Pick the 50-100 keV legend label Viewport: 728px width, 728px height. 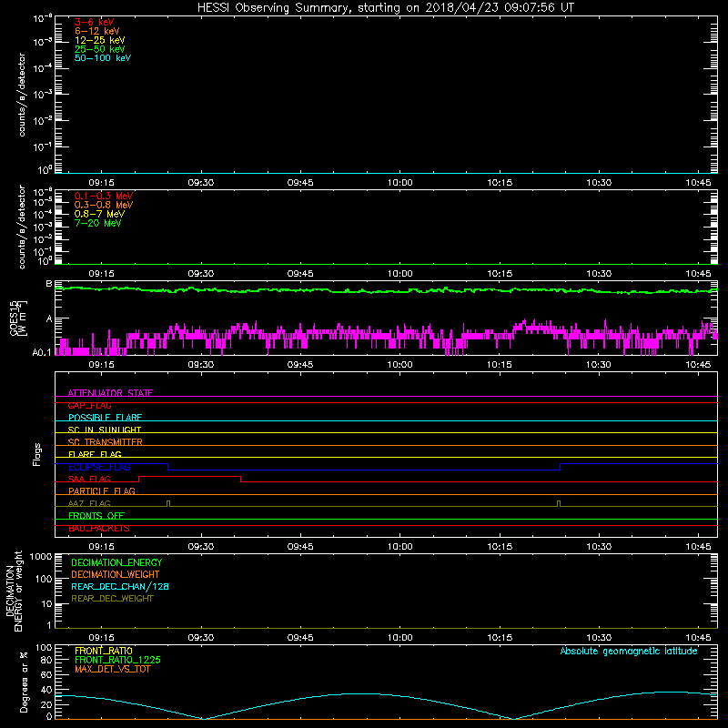[103, 58]
